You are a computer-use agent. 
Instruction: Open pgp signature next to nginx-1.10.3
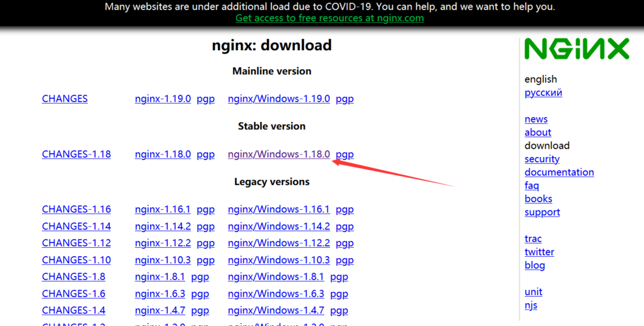206,260
